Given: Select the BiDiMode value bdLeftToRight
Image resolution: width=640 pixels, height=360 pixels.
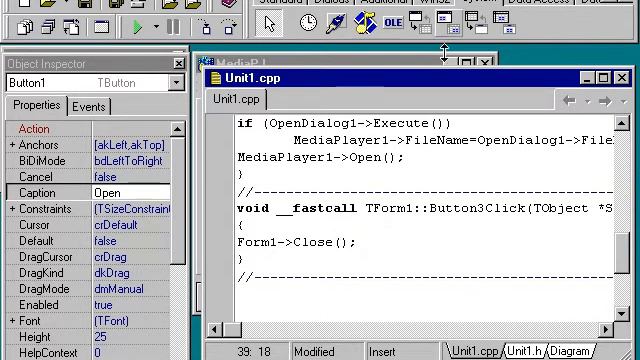Looking at the screenshot, I should coord(128,161).
